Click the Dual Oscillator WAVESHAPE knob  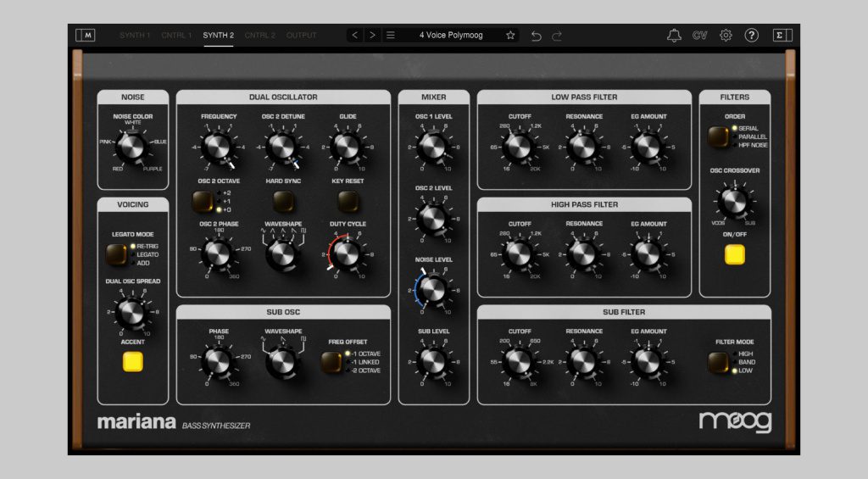point(281,254)
